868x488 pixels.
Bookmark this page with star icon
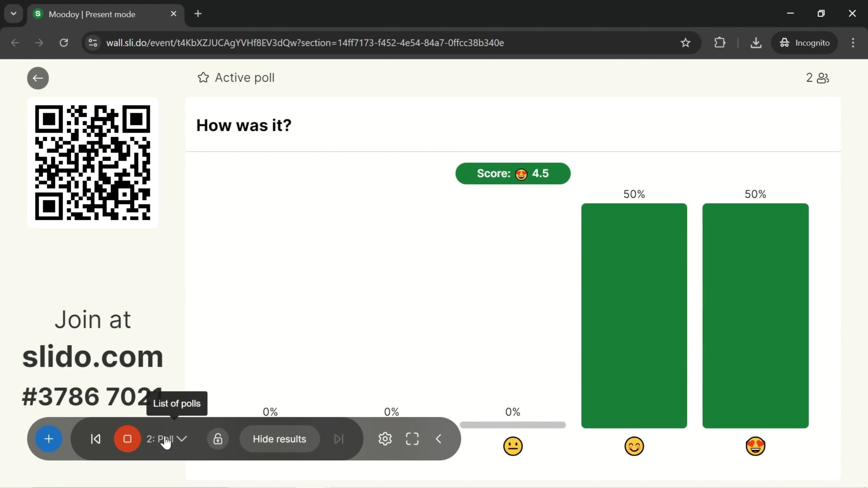pos(685,43)
